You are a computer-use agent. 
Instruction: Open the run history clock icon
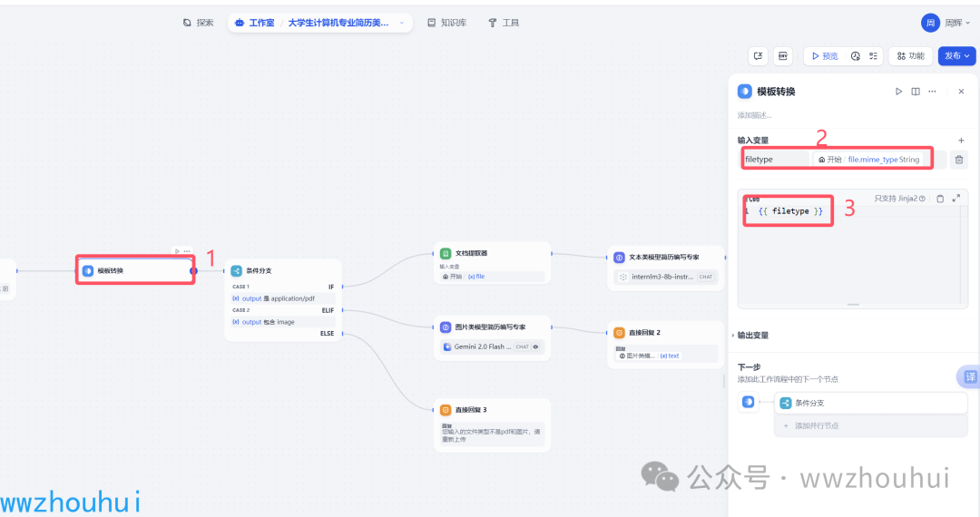[855, 56]
